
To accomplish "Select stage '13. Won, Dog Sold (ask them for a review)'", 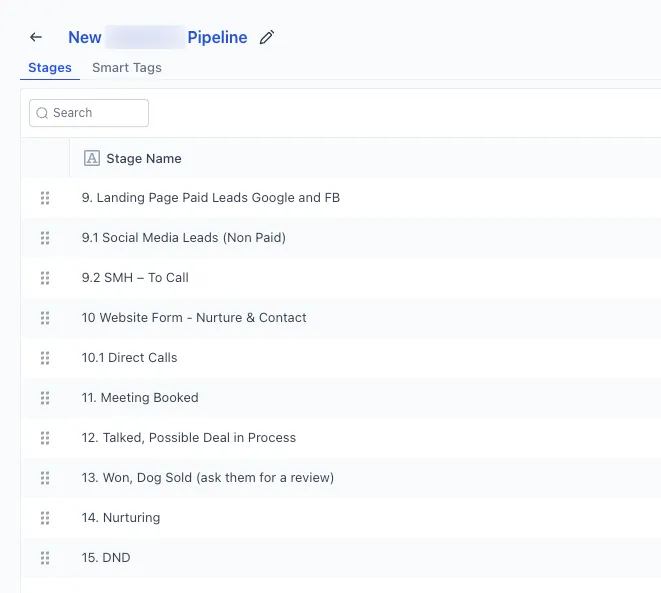I will coord(208,478).
